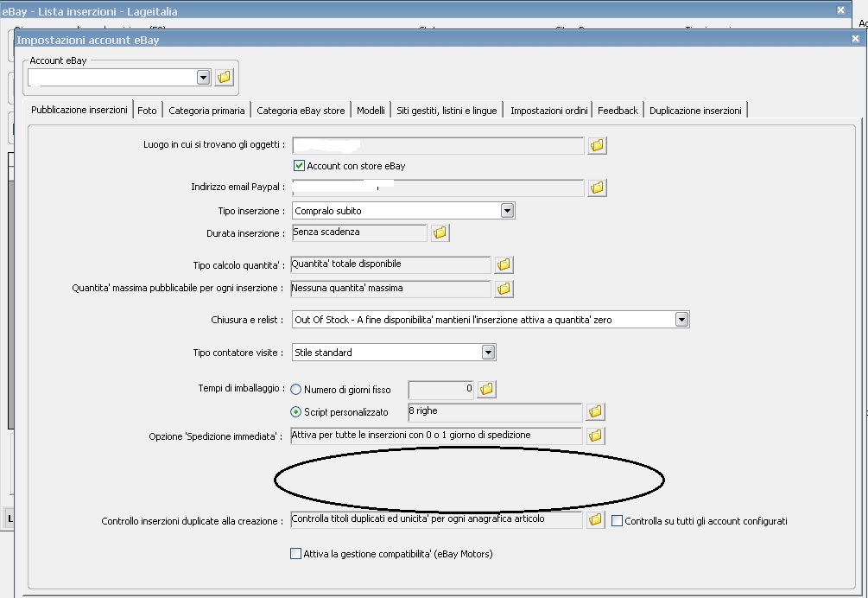Enable Controlla su tutti gli account configurati
Viewport: 868px width, 598px height.
click(x=617, y=520)
